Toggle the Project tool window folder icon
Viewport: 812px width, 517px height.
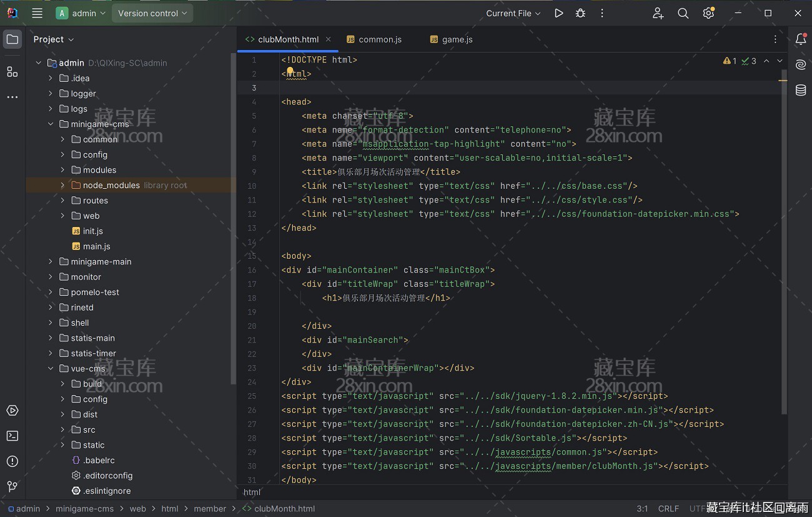[12, 39]
